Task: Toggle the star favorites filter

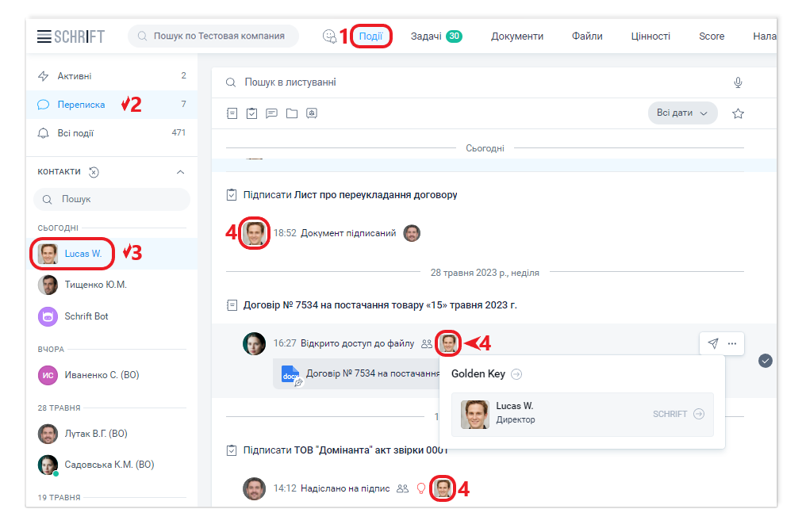Action: [x=738, y=113]
